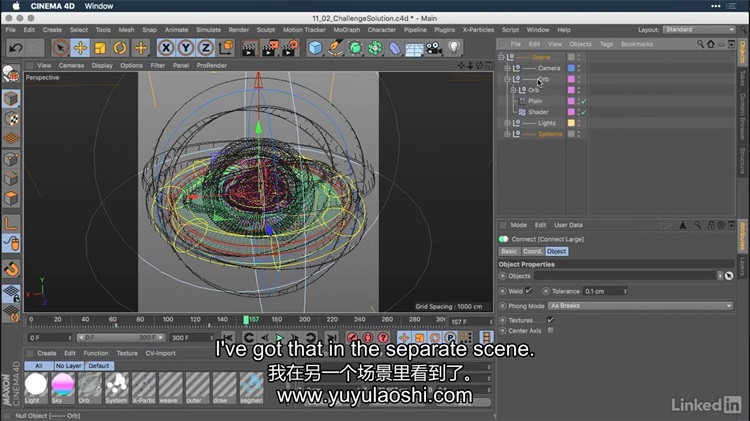Open the viewport Cameras menu
Viewport: 750px width, 421px height.
click(71, 66)
